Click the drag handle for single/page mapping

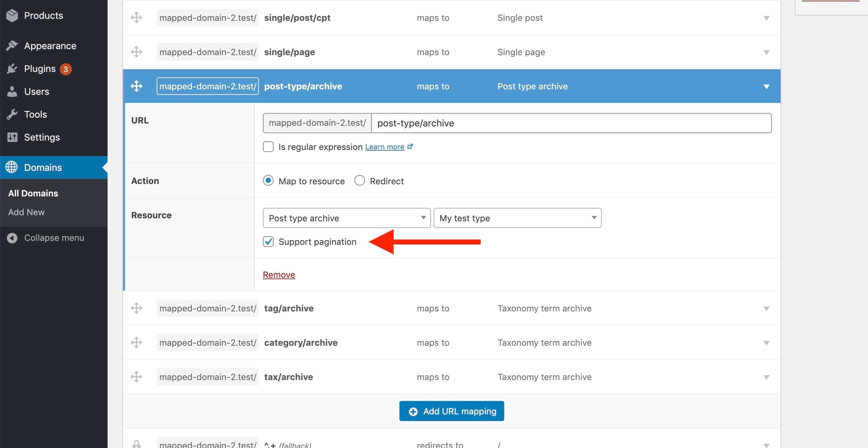coord(136,52)
